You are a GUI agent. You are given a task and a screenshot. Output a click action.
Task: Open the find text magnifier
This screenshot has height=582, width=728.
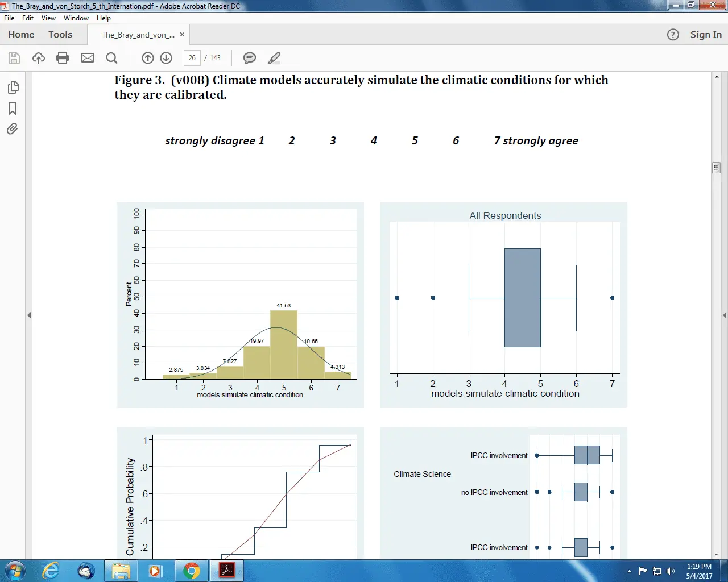click(112, 58)
